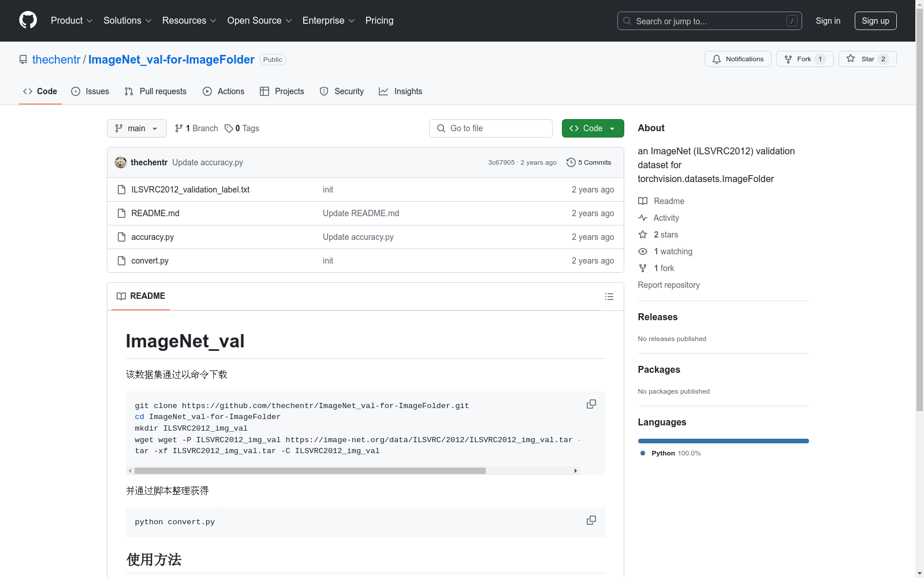Click file icon beside accuracy.py
Viewport: 924px width, 578px height.
point(121,237)
